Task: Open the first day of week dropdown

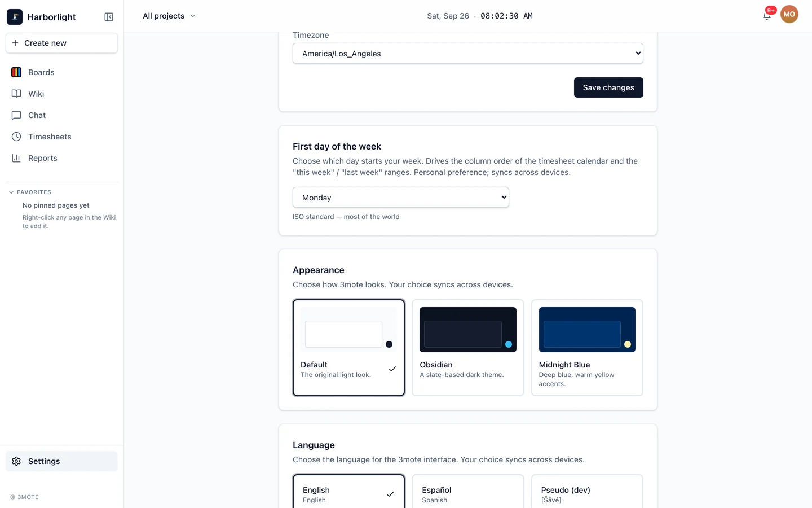Action: pos(401,198)
